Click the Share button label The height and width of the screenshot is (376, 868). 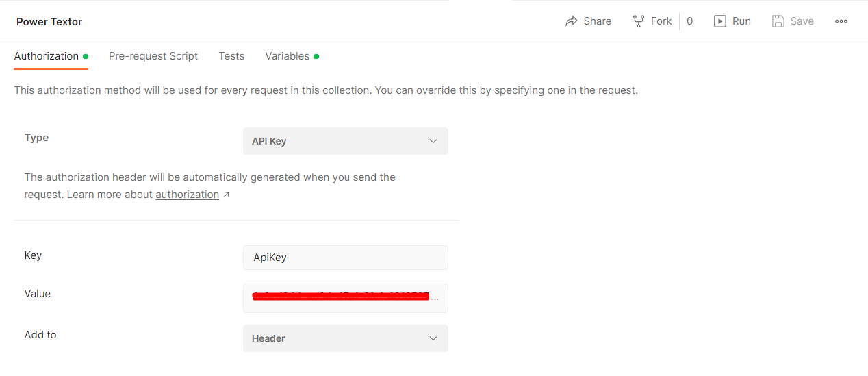click(597, 21)
